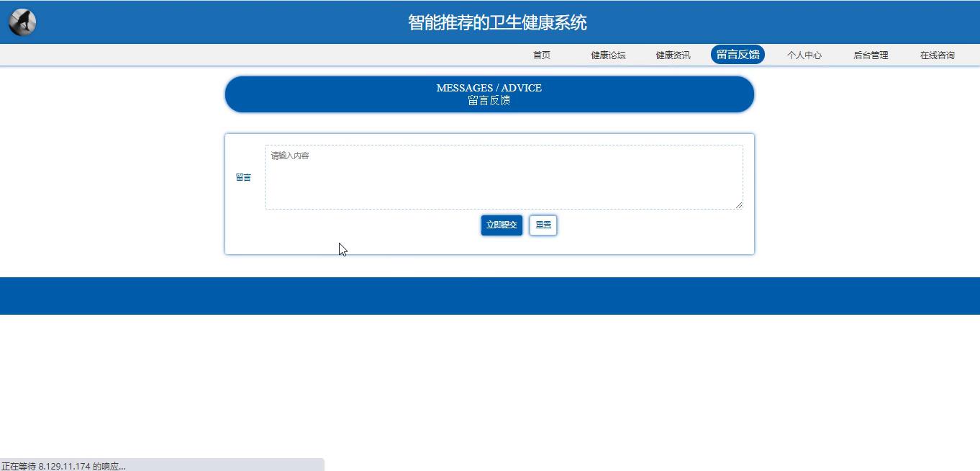Navigate to 后台管理 admin backend
980x471 pixels.
coord(871,55)
